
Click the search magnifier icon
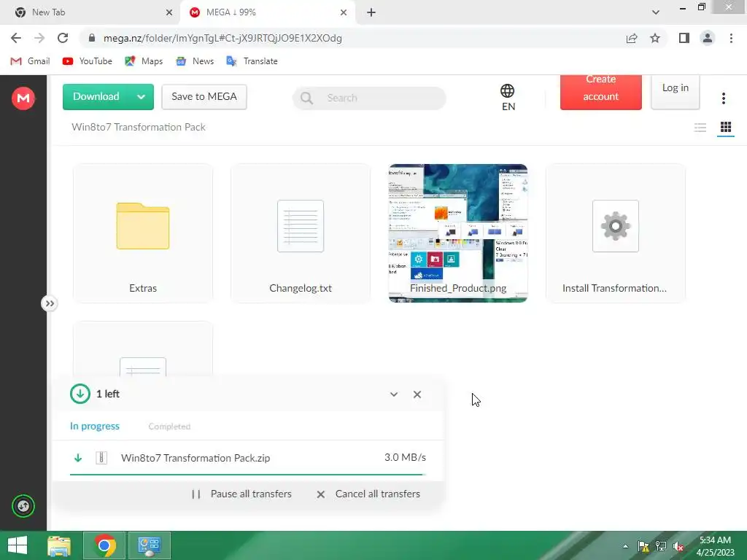(x=307, y=98)
